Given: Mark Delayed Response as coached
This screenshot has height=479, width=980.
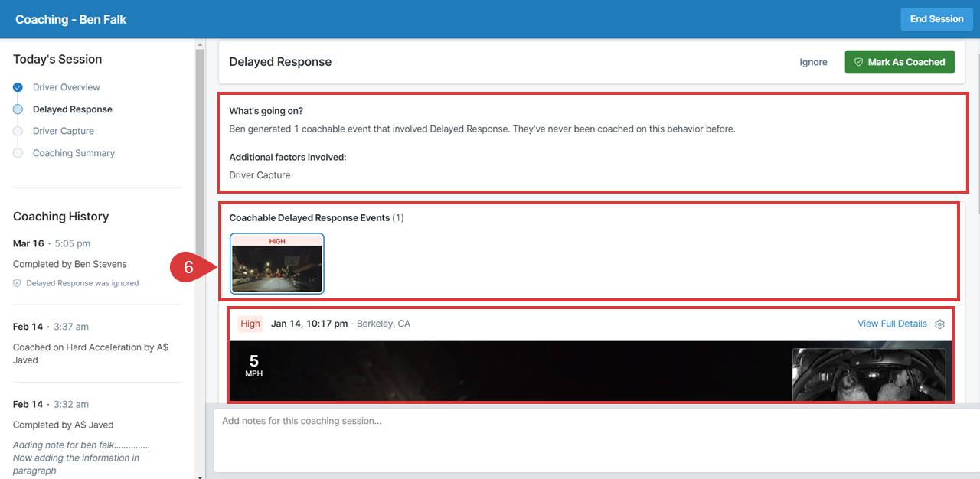Looking at the screenshot, I should (900, 62).
